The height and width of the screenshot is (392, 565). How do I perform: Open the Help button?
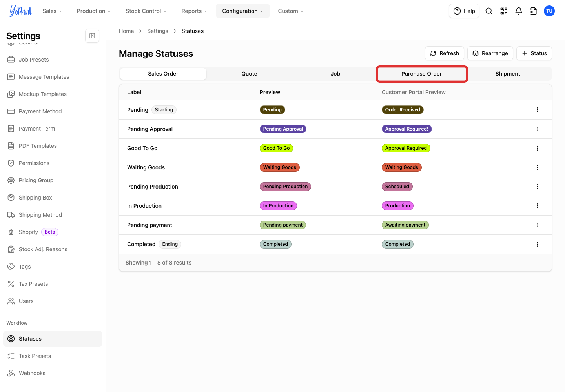[464, 11]
